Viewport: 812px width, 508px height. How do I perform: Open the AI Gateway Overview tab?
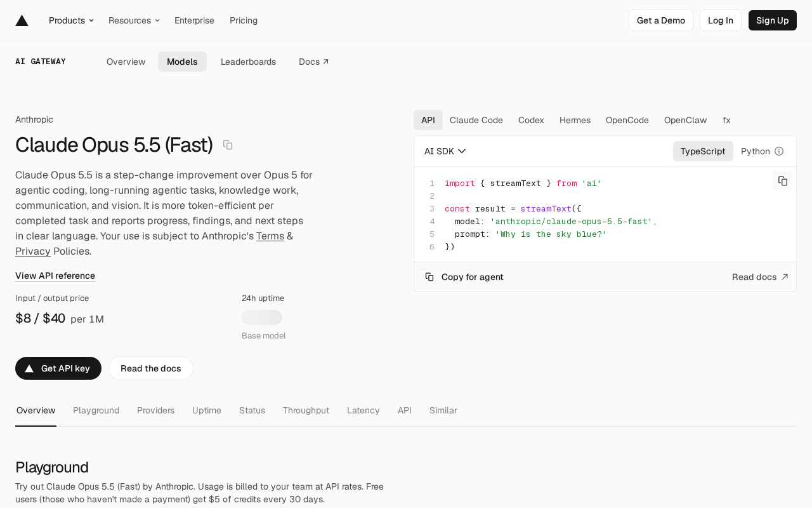(x=126, y=62)
